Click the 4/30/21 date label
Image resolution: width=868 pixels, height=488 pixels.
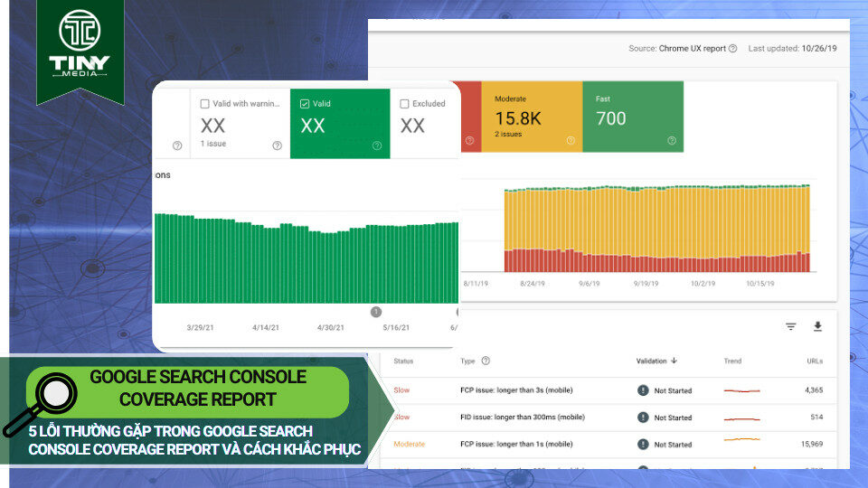(331, 327)
